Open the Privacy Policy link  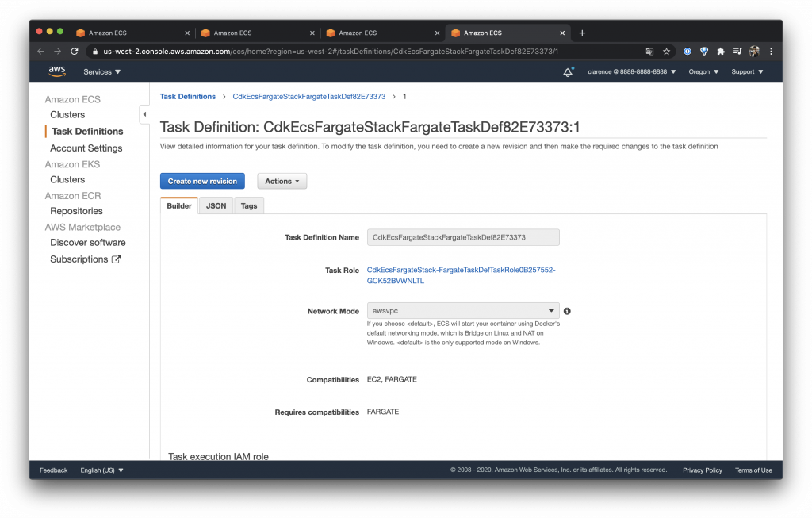pos(703,470)
